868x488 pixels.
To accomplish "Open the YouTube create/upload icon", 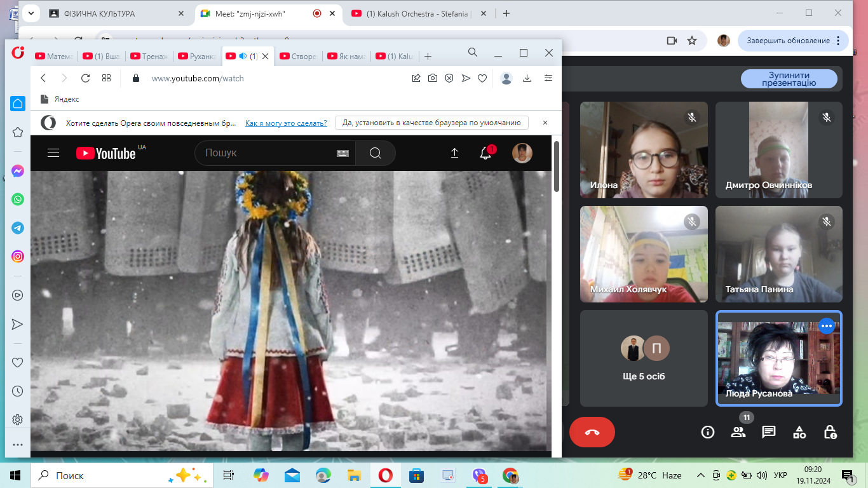I will (x=454, y=153).
